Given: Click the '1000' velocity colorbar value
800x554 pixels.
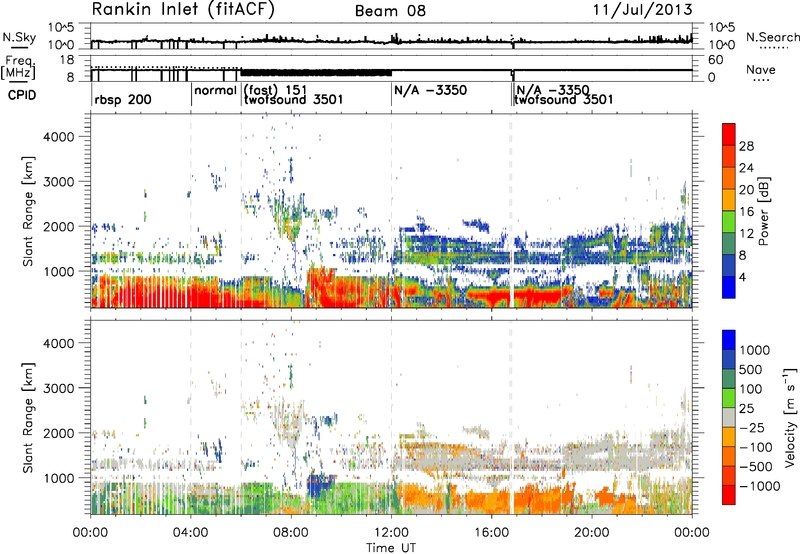Looking at the screenshot, I should coord(754,350).
